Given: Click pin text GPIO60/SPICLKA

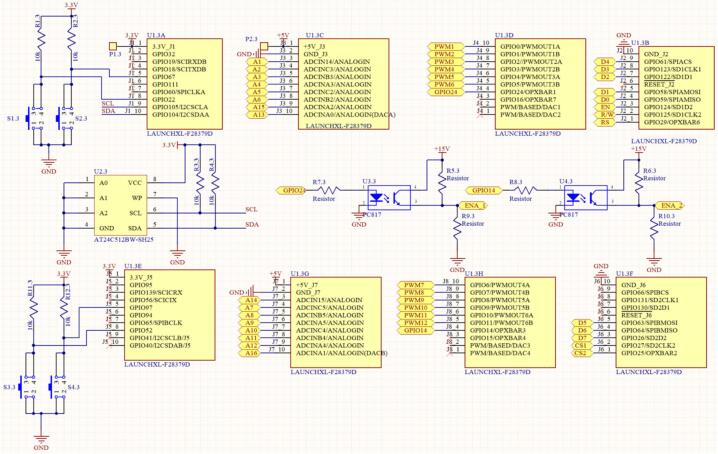Looking at the screenshot, I should point(179,92).
